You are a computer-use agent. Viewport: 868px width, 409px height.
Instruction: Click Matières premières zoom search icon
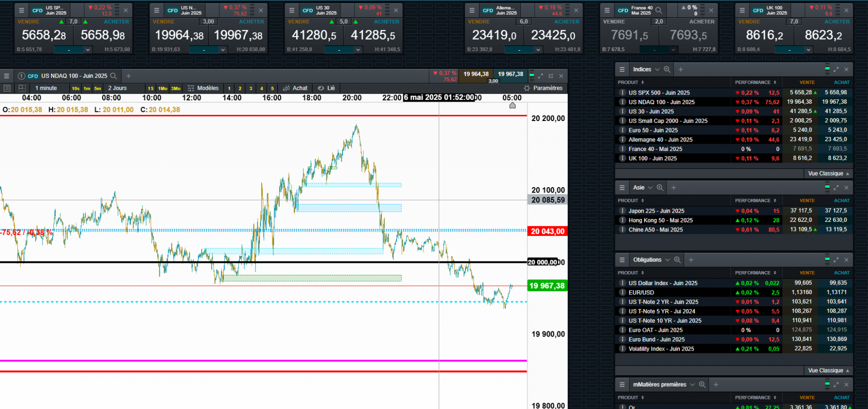click(x=703, y=384)
